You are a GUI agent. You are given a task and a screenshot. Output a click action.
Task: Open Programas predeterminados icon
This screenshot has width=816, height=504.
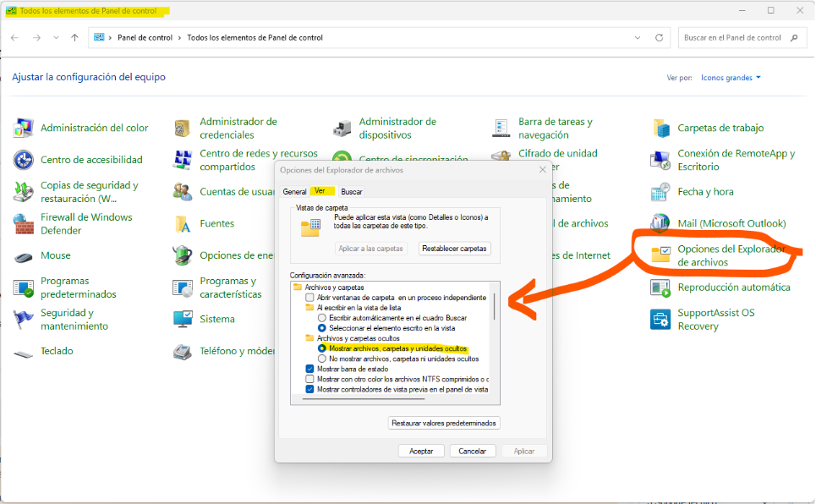click(x=24, y=288)
